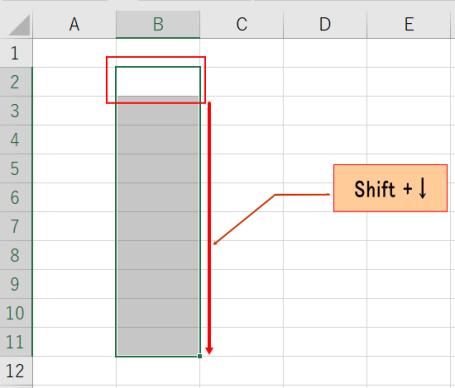Click the fill handle of the selection

pyautogui.click(x=200, y=356)
